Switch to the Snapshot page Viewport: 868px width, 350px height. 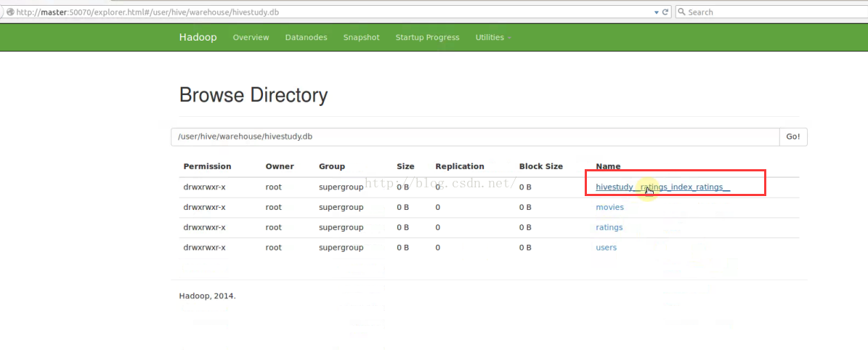pos(362,37)
